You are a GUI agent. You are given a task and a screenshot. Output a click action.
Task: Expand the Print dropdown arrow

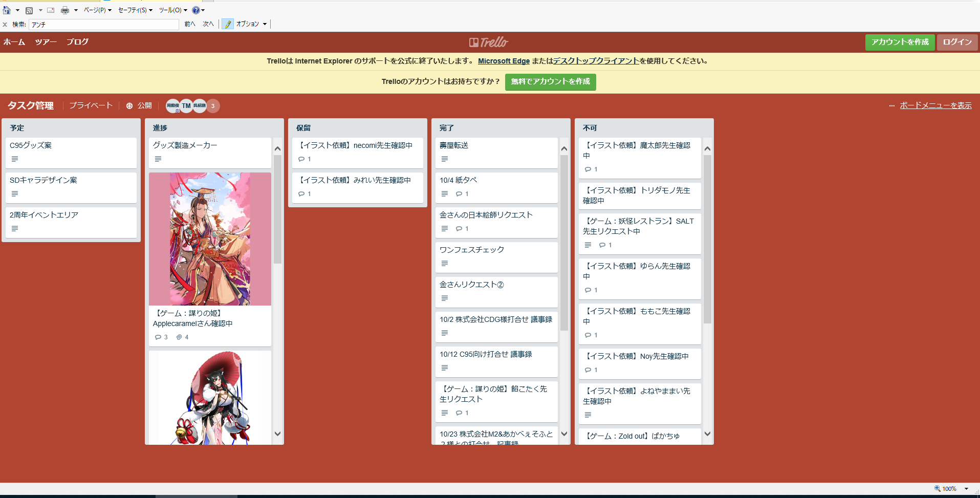point(76,10)
